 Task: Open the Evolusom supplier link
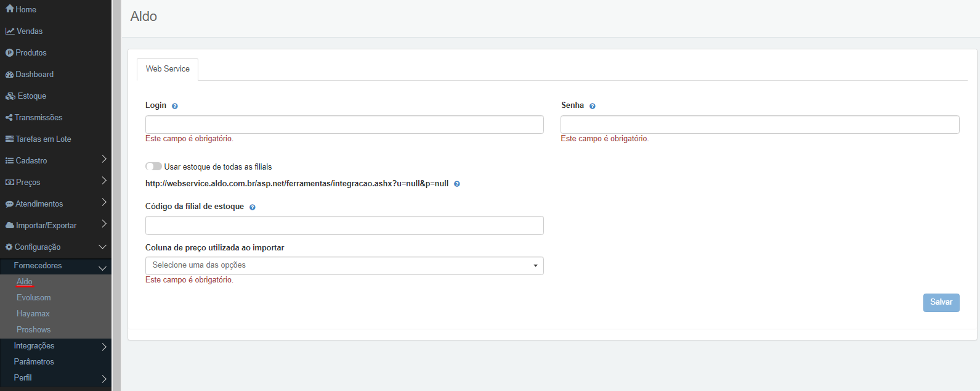pyautogui.click(x=34, y=298)
